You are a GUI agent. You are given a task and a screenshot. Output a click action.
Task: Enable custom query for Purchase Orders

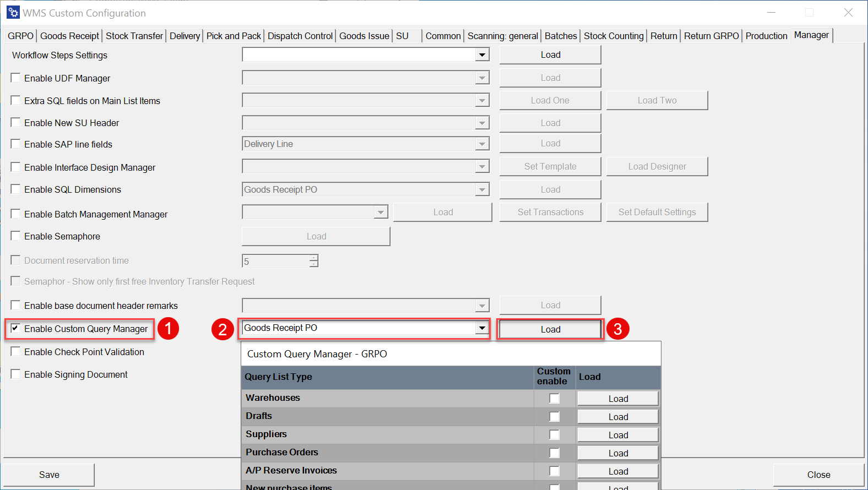[x=555, y=453]
